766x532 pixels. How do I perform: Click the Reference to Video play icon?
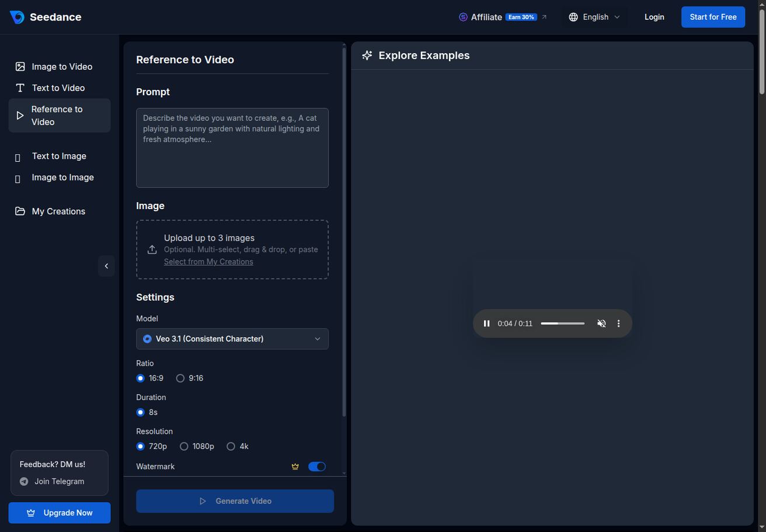click(x=20, y=116)
